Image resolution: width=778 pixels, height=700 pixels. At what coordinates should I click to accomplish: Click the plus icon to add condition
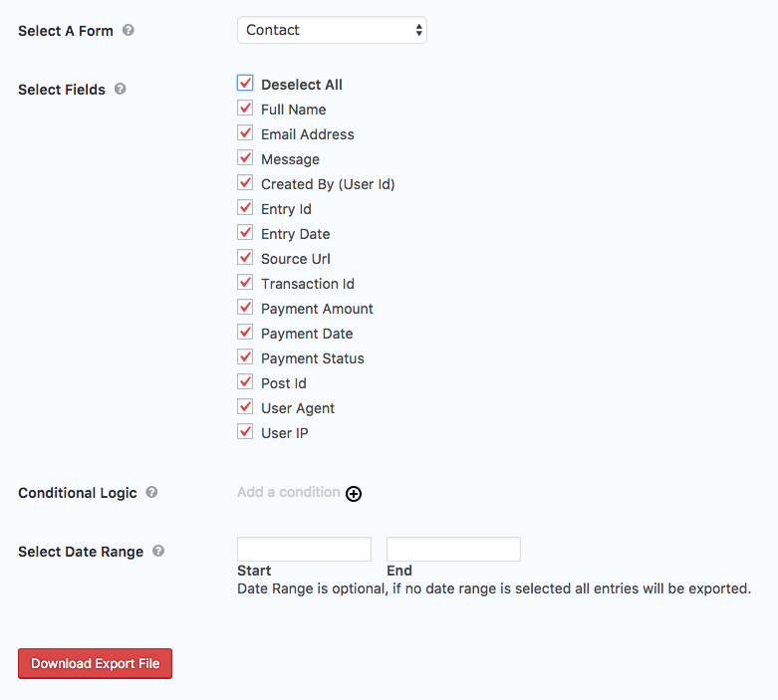354,493
